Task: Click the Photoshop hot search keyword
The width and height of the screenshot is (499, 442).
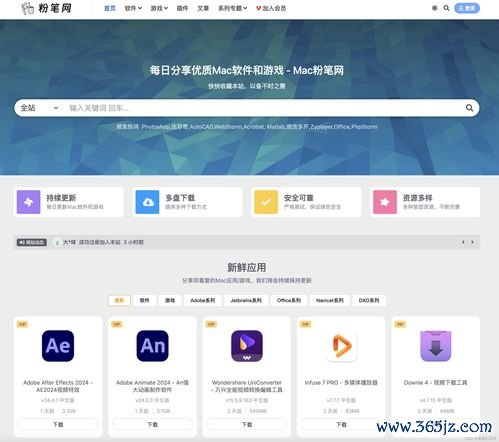Action: pyautogui.click(x=155, y=127)
